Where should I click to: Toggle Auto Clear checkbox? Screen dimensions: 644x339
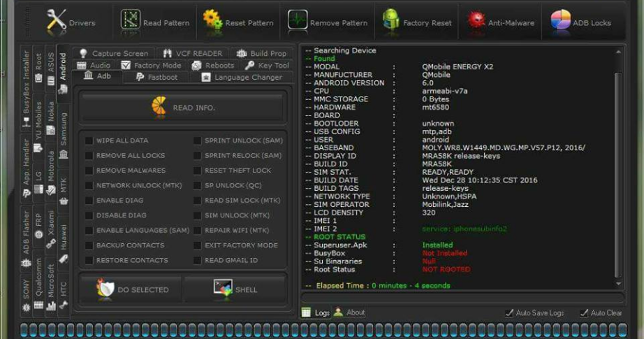[x=584, y=312]
